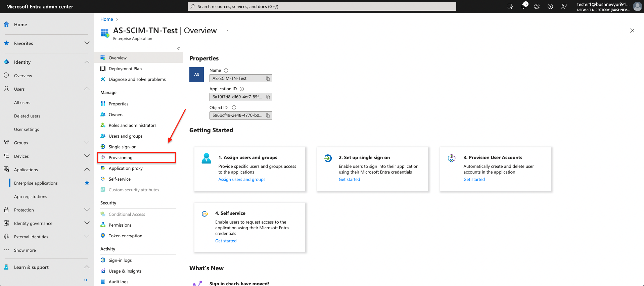The width and height of the screenshot is (644, 286).
Task: Collapse the Identity section
Action: (x=87, y=62)
